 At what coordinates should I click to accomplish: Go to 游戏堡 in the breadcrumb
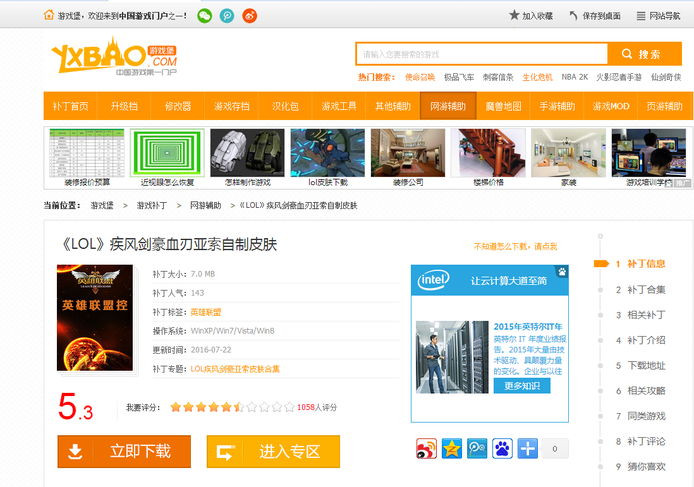[x=102, y=205]
